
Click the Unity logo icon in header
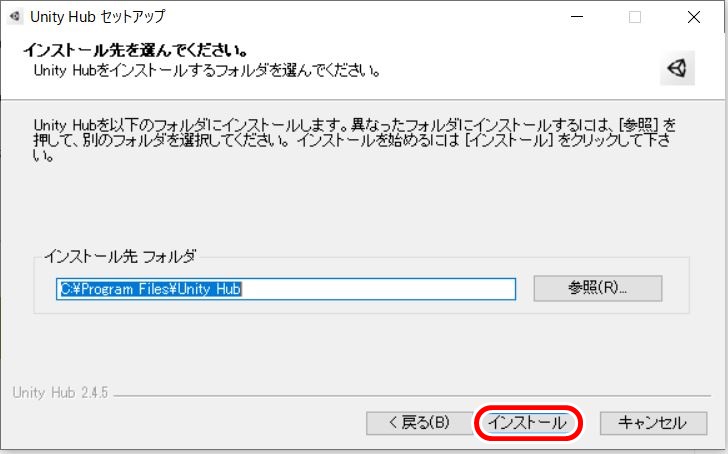point(677,69)
